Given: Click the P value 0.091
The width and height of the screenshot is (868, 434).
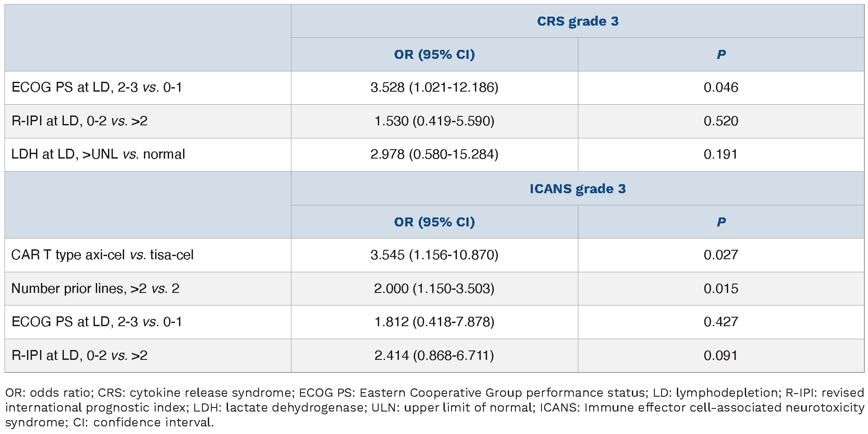Looking at the screenshot, I should [x=721, y=355].
